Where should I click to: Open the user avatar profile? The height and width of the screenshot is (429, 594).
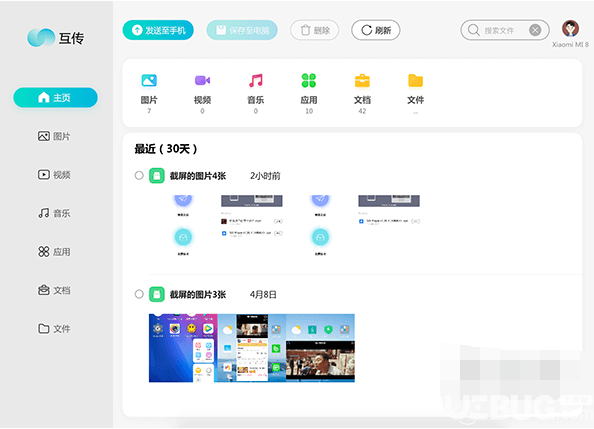click(570, 28)
